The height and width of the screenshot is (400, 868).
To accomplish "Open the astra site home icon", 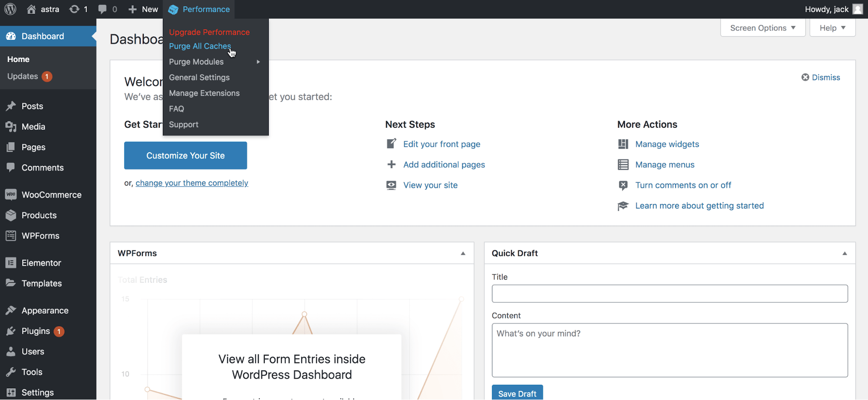I will (31, 9).
